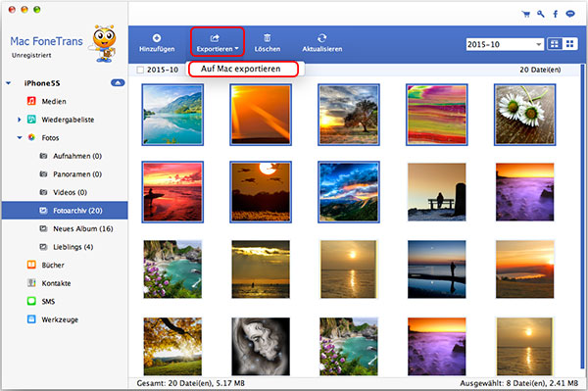The width and height of the screenshot is (588, 391).
Task: Open the Facebook icon
Action: point(556,15)
